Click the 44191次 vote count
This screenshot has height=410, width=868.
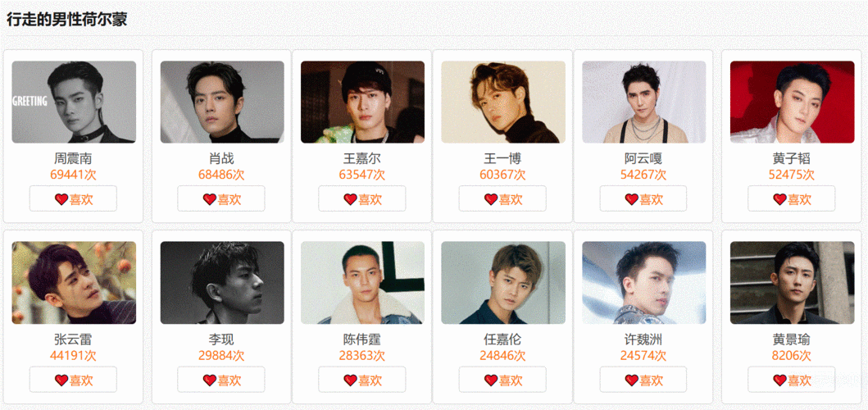click(74, 355)
